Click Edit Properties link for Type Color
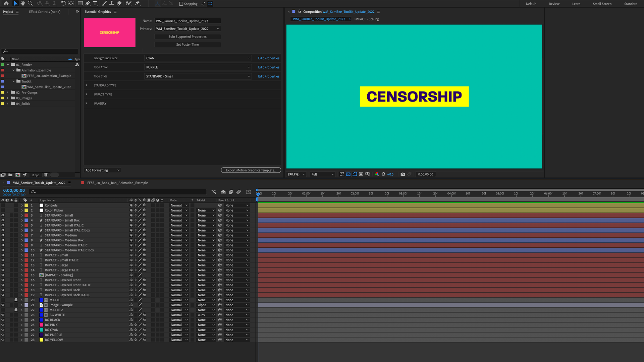This screenshot has width=644, height=362. [268, 67]
